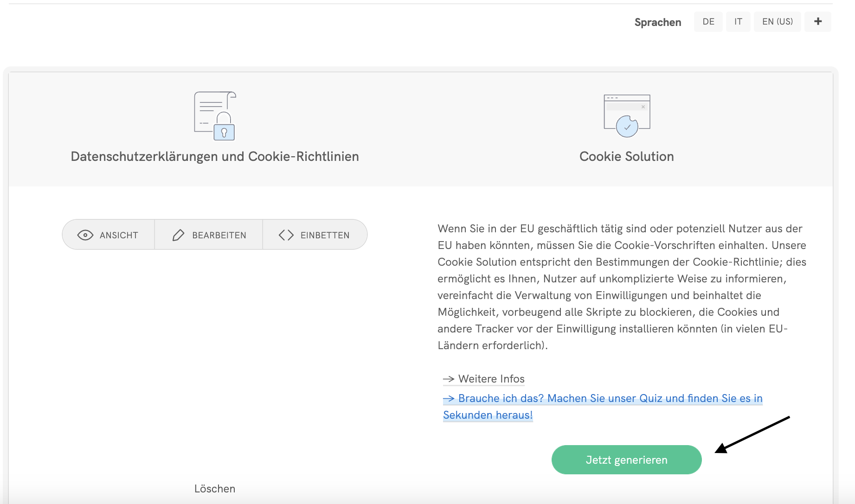Click the Löschen delete link
This screenshot has height=504, width=855.
click(215, 489)
